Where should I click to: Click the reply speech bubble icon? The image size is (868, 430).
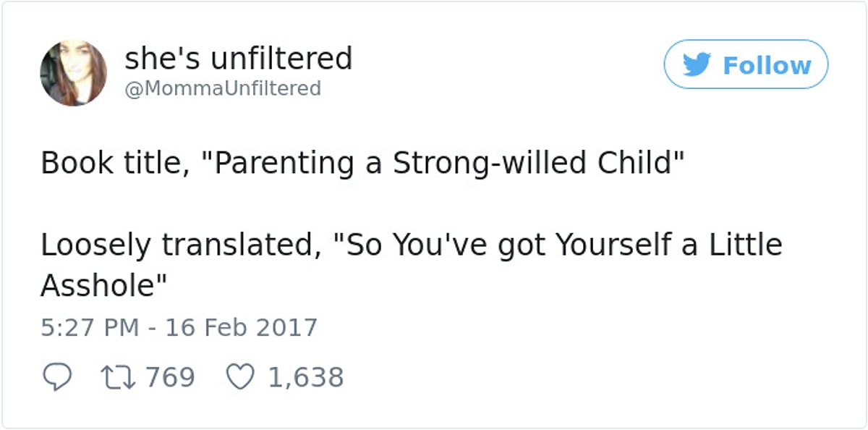[x=56, y=378]
